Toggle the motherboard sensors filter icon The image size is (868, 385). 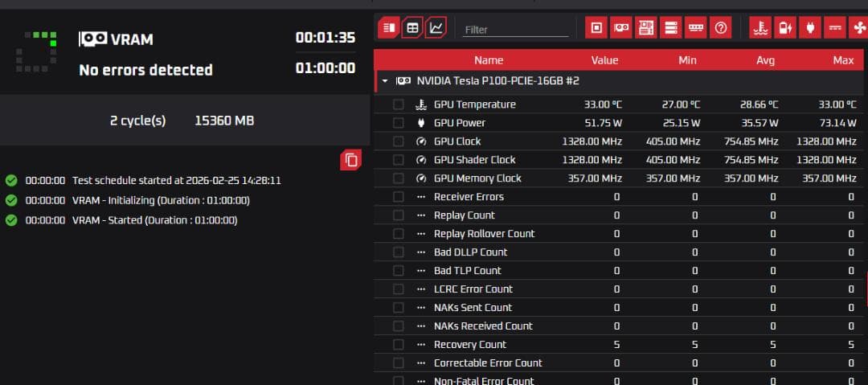click(x=646, y=27)
